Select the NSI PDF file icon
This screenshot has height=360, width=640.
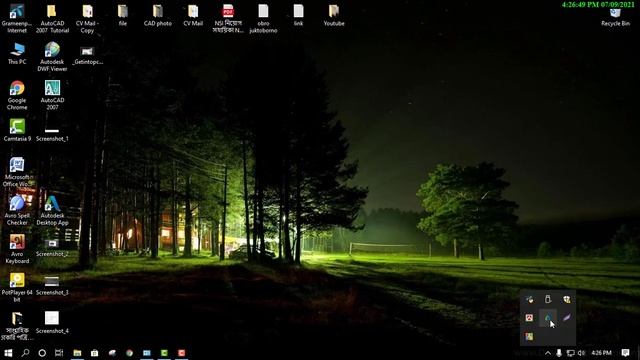[x=228, y=18]
